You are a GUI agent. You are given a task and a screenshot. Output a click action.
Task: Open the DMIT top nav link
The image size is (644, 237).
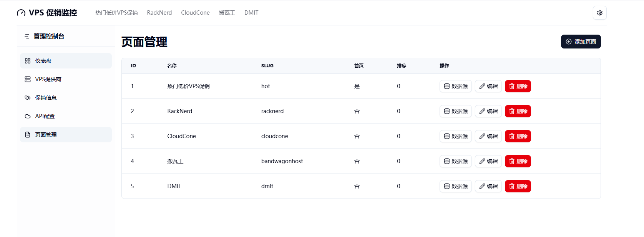tap(251, 13)
